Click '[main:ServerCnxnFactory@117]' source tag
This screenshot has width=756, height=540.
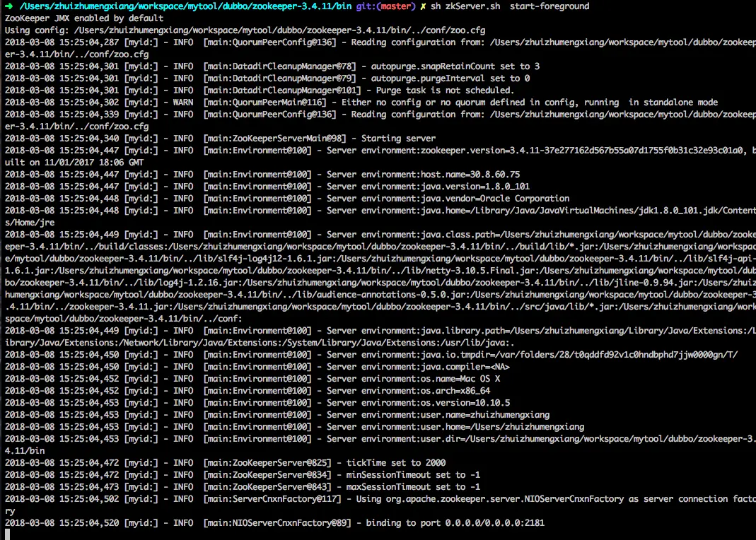click(x=272, y=499)
